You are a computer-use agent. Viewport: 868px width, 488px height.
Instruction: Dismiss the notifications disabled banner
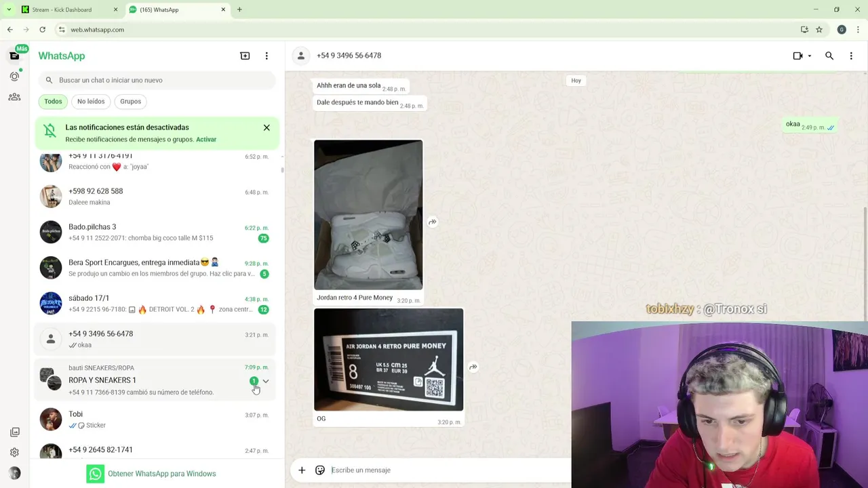(267, 127)
